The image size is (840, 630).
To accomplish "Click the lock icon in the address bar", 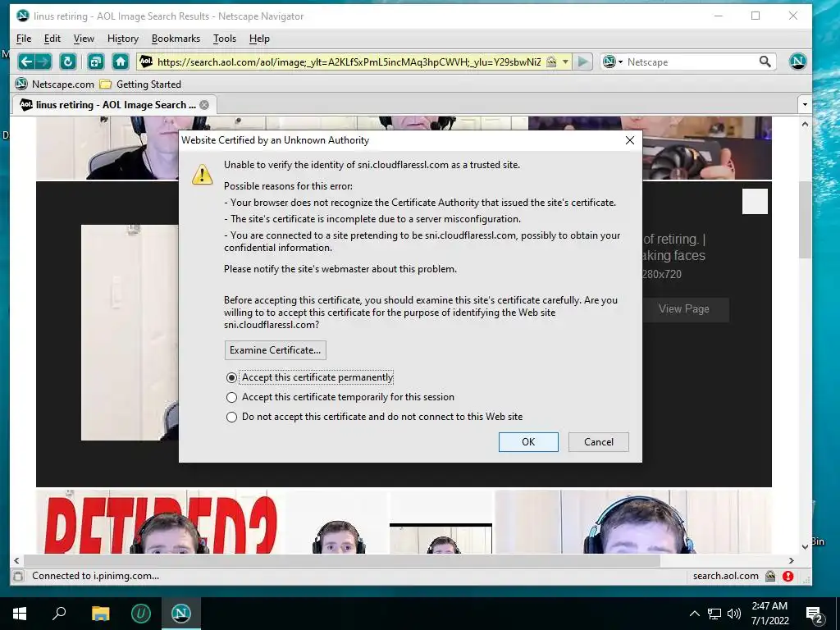I will (551, 62).
